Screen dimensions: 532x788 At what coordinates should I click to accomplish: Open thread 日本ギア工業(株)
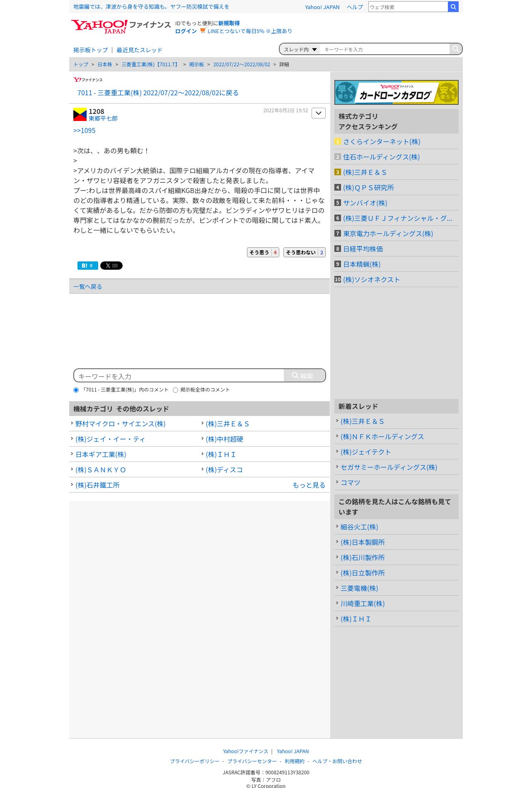click(101, 454)
